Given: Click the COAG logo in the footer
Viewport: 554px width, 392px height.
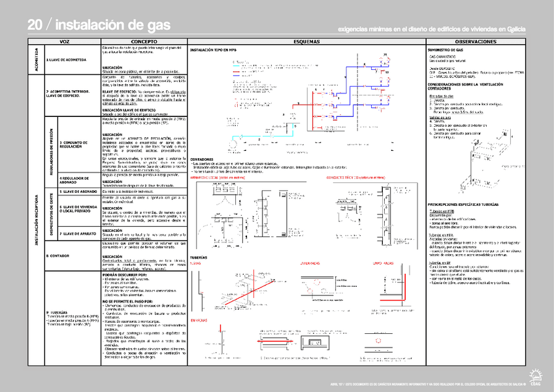Looking at the screenshot, I should click(x=535, y=377).
